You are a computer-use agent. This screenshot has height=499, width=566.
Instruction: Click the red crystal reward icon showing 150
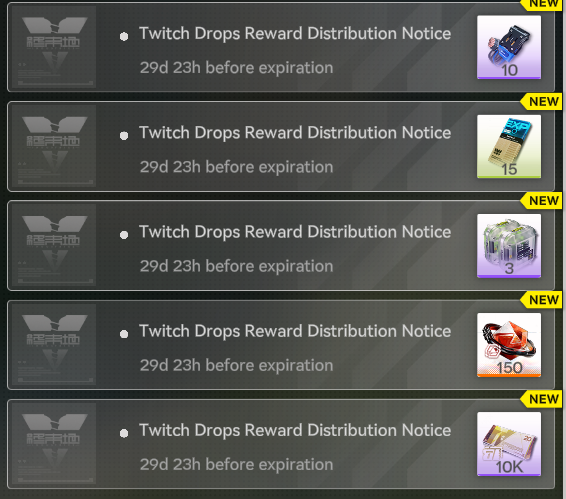(x=509, y=345)
